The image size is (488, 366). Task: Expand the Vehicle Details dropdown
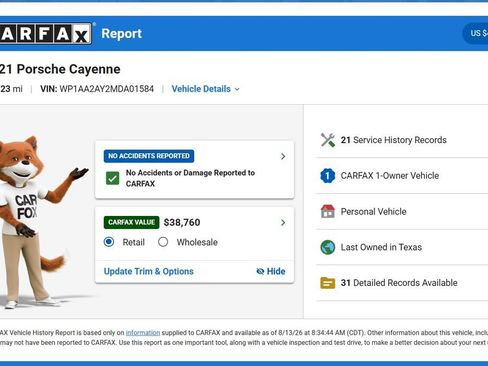tap(205, 89)
